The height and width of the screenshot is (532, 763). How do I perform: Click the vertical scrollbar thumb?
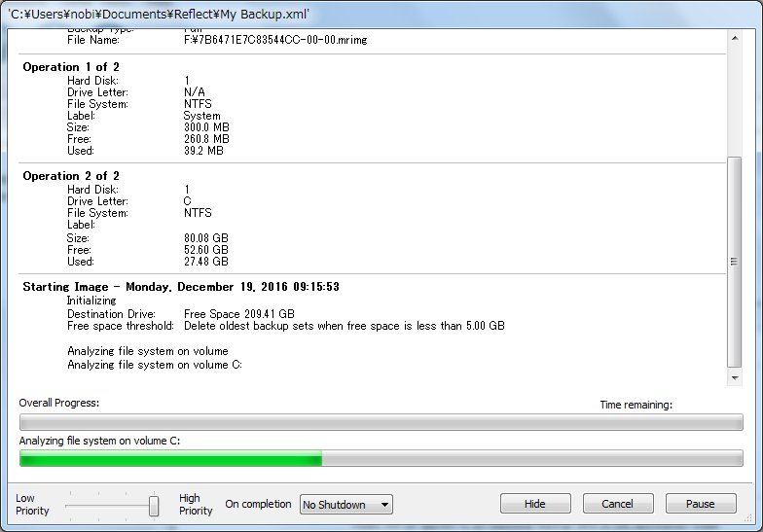[x=734, y=262]
